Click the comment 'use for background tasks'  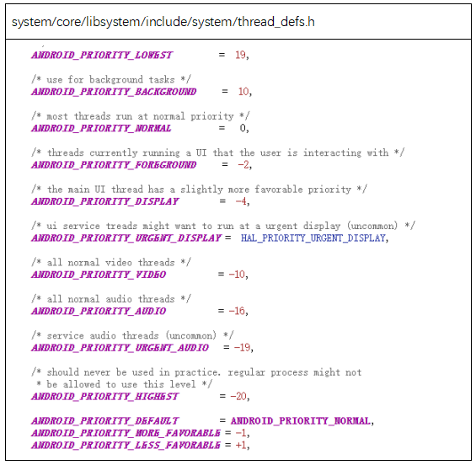[x=111, y=79]
